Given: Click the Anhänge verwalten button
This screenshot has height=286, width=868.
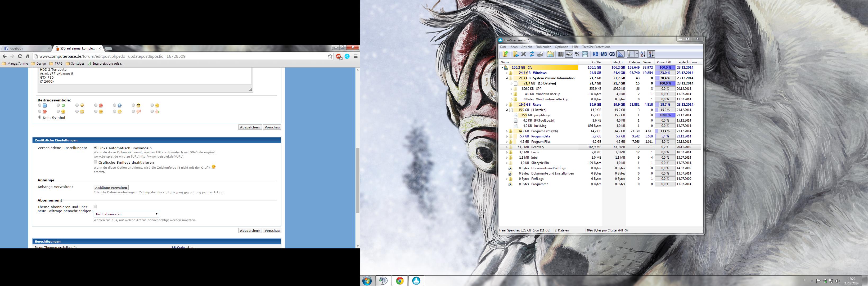Looking at the screenshot, I should [x=111, y=187].
